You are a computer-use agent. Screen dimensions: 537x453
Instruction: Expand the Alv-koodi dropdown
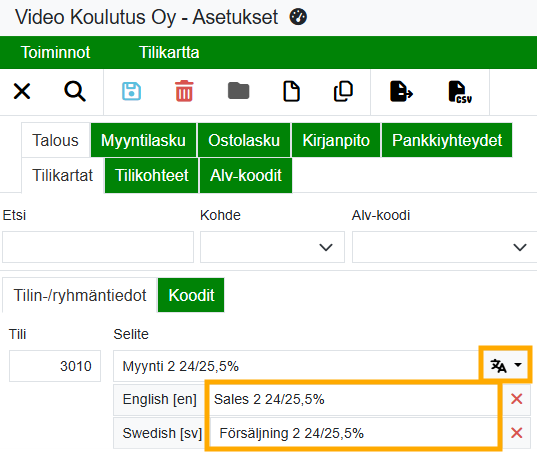point(445,247)
